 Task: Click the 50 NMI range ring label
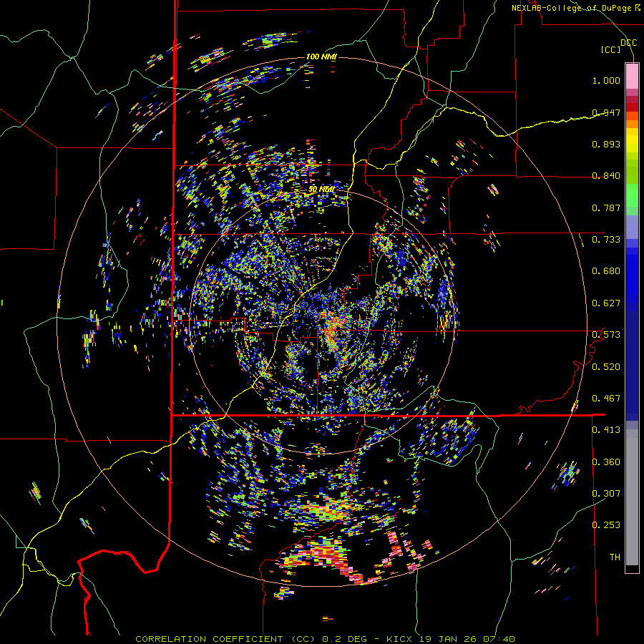point(321,190)
